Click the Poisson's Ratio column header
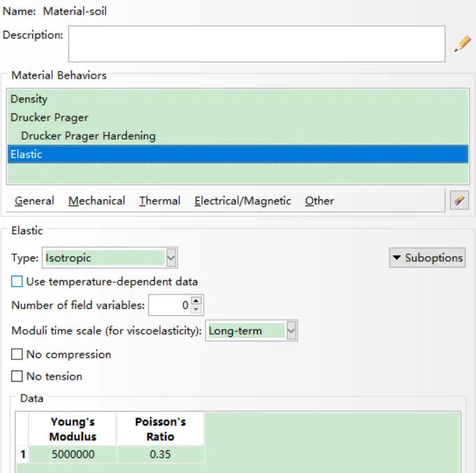This screenshot has height=473, width=476. click(x=160, y=429)
